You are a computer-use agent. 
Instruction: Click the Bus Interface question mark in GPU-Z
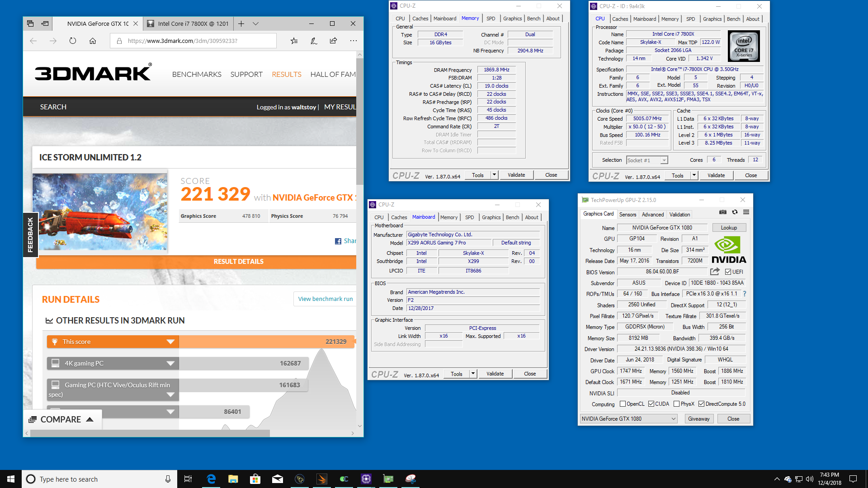coord(744,294)
